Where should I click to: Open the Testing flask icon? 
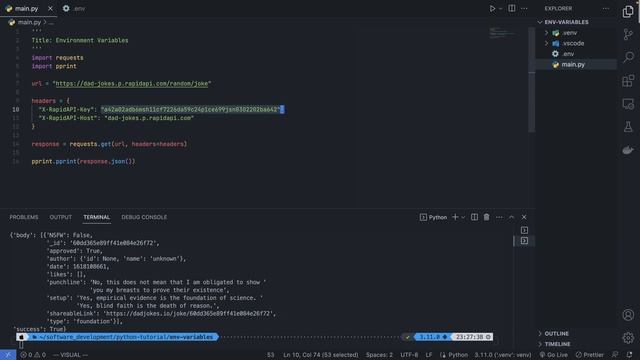coord(628,127)
